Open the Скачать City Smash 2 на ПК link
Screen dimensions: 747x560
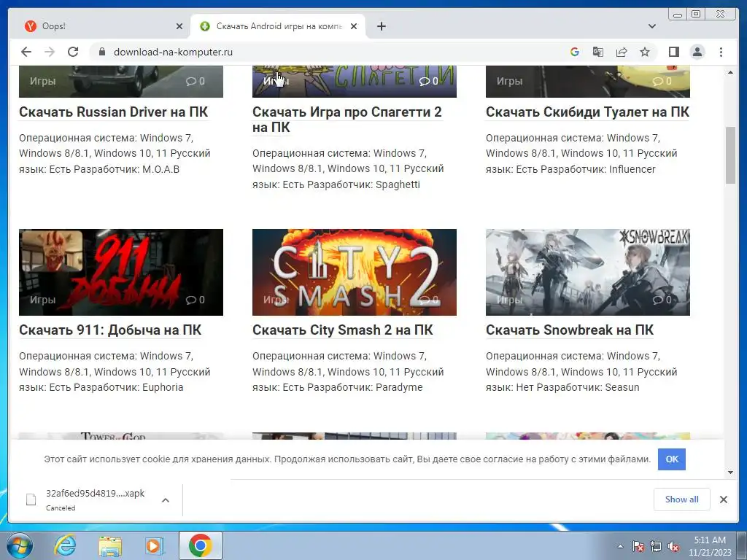pyautogui.click(x=343, y=330)
